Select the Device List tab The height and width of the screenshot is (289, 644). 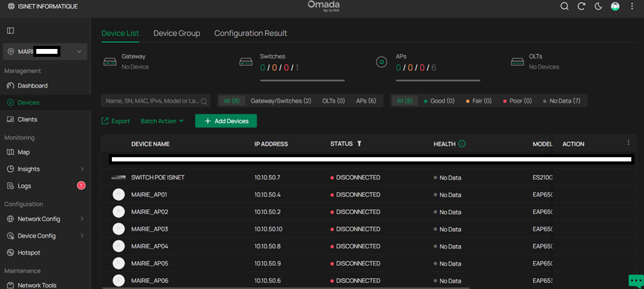tap(120, 33)
